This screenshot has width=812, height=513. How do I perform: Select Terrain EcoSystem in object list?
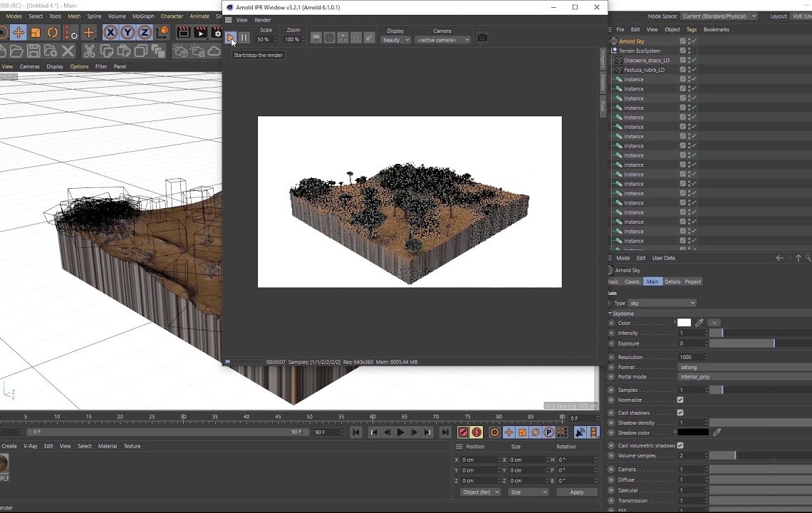[x=639, y=51]
